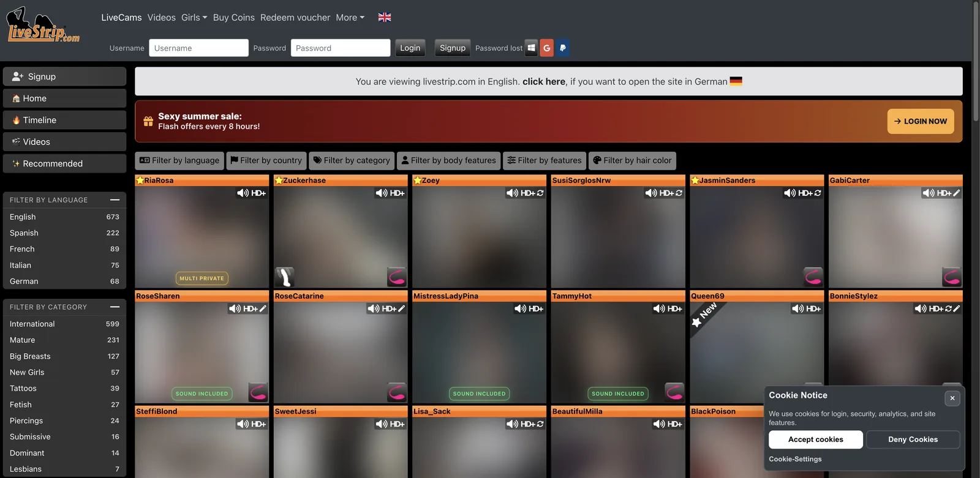Click the Google login icon
The height and width of the screenshot is (478, 980).
[547, 48]
